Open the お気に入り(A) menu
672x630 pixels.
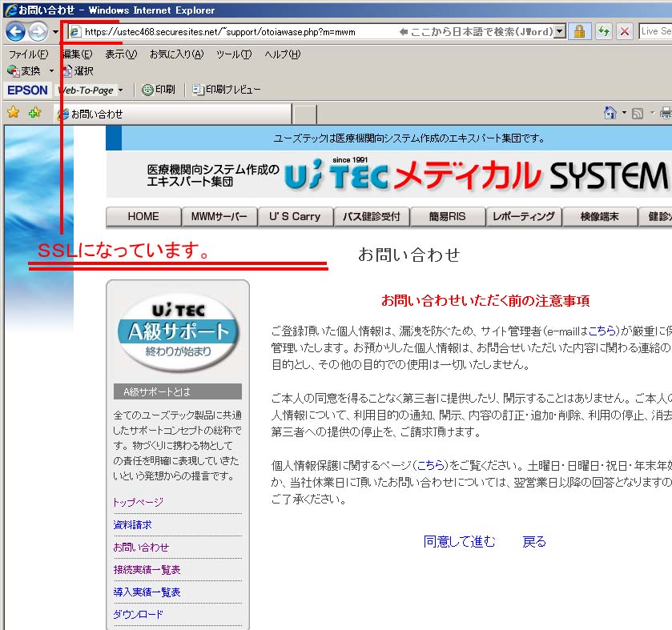tap(176, 54)
